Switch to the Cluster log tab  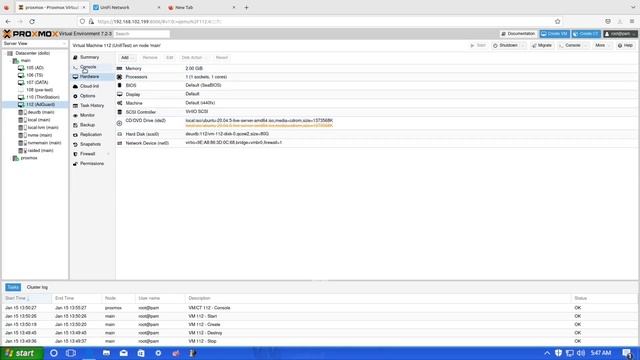[x=37, y=287]
